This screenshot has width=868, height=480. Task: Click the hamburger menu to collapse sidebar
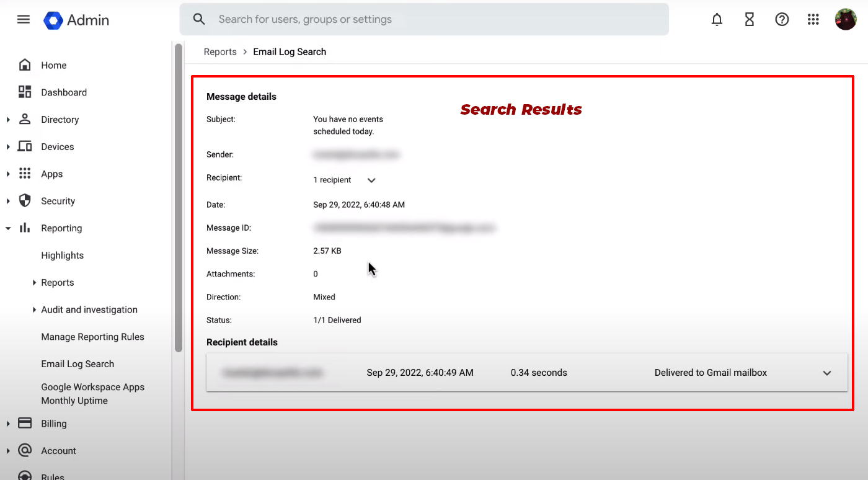tap(23, 19)
